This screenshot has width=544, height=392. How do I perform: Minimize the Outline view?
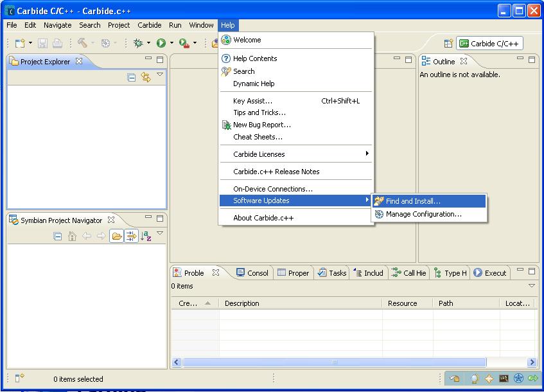click(520, 58)
